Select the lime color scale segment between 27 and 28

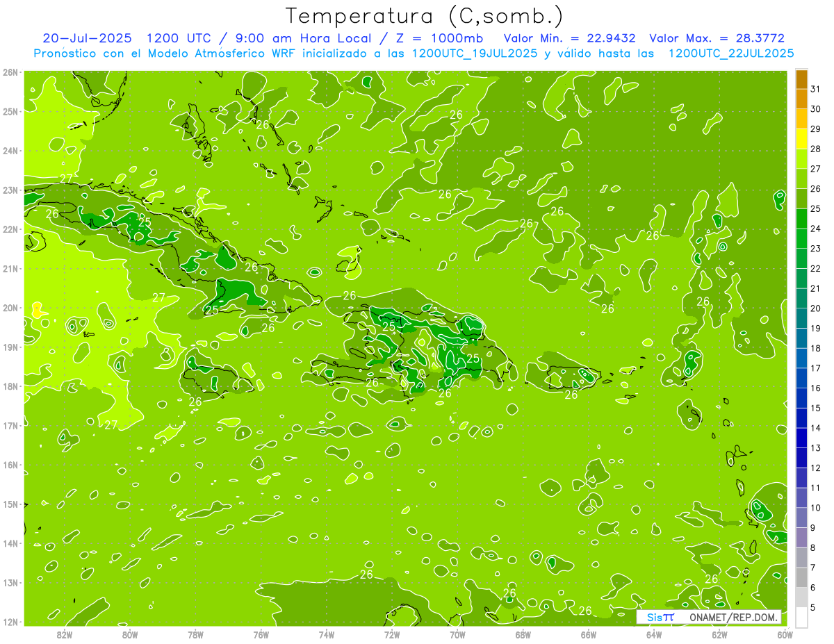[801, 159]
